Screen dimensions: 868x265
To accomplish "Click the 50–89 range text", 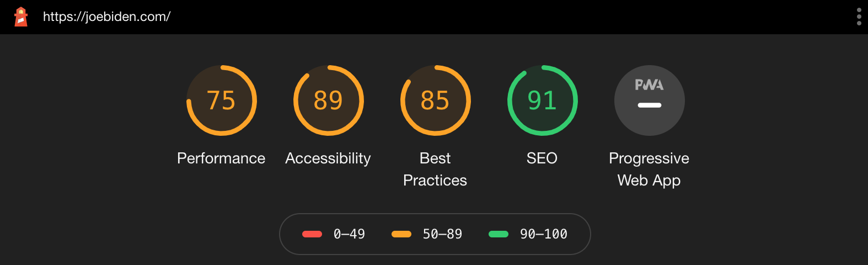I will pyautogui.click(x=442, y=234).
